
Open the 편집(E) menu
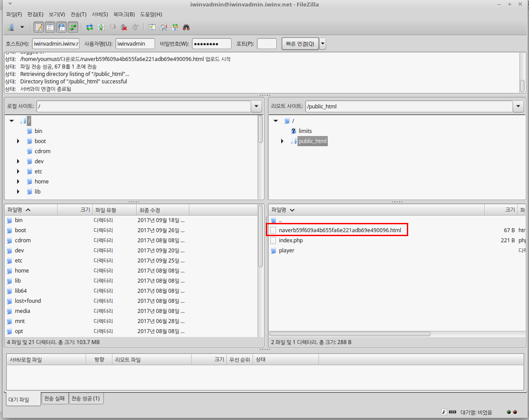36,14
